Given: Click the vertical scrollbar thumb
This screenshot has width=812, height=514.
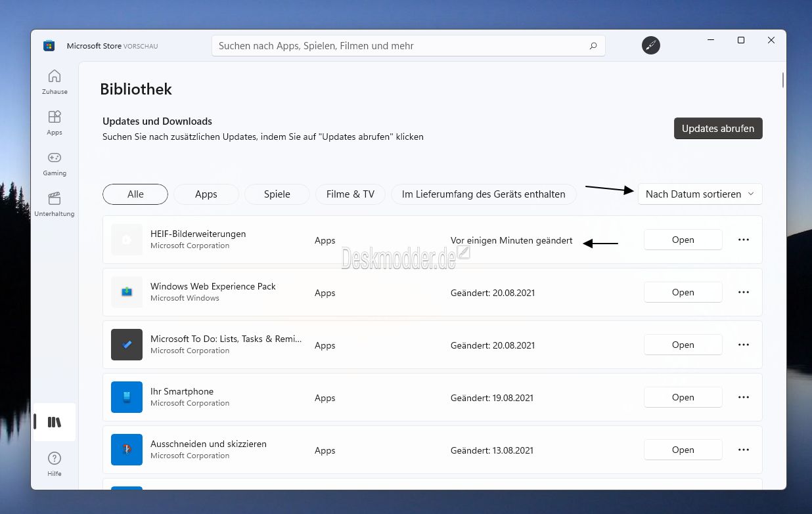Looking at the screenshot, I should 783,79.
